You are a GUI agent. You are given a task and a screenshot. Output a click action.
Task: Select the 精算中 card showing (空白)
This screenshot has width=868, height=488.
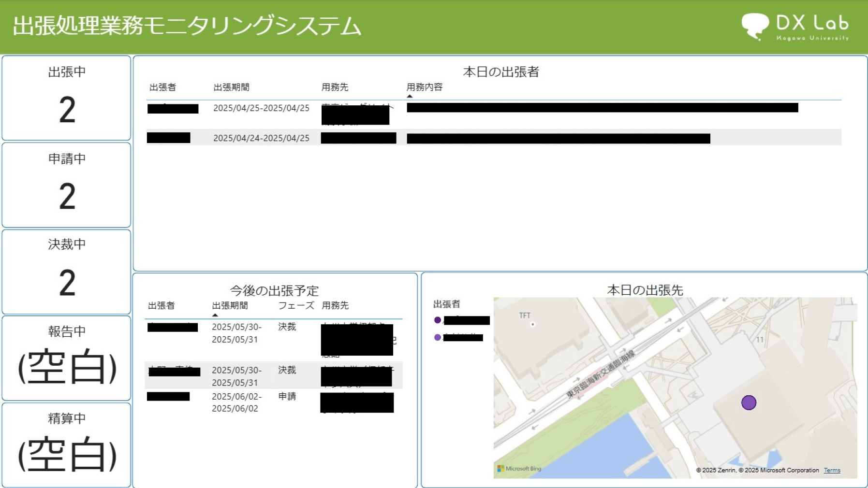click(66, 445)
